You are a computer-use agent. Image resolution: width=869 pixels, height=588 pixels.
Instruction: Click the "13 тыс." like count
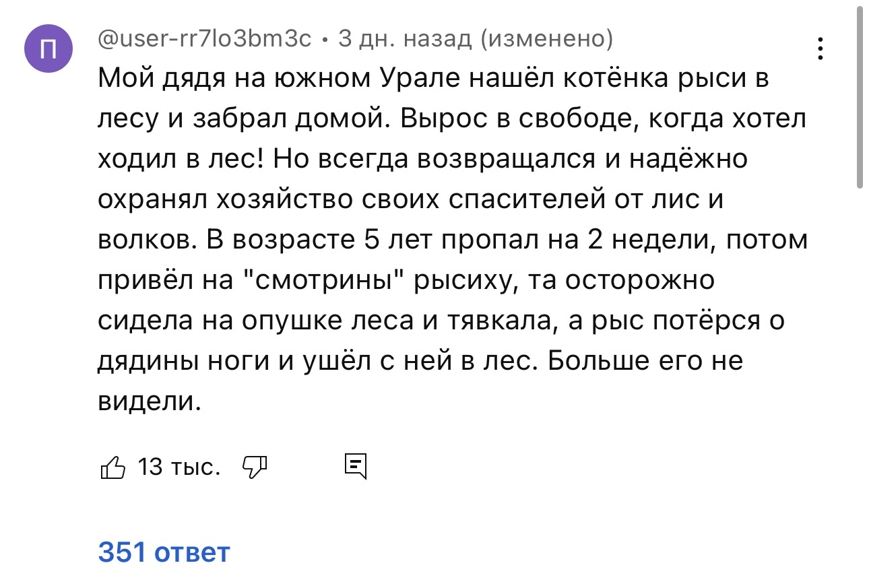pyautogui.click(x=179, y=466)
